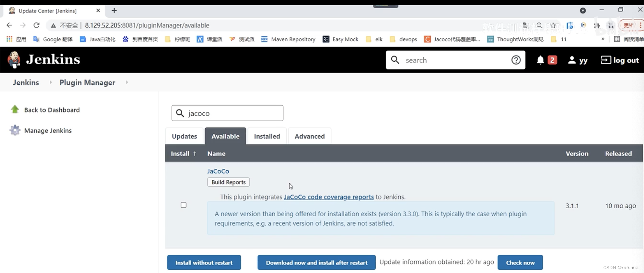Open the yy user profile
Image resolution: width=644 pixels, height=273 pixels.
pyautogui.click(x=578, y=60)
